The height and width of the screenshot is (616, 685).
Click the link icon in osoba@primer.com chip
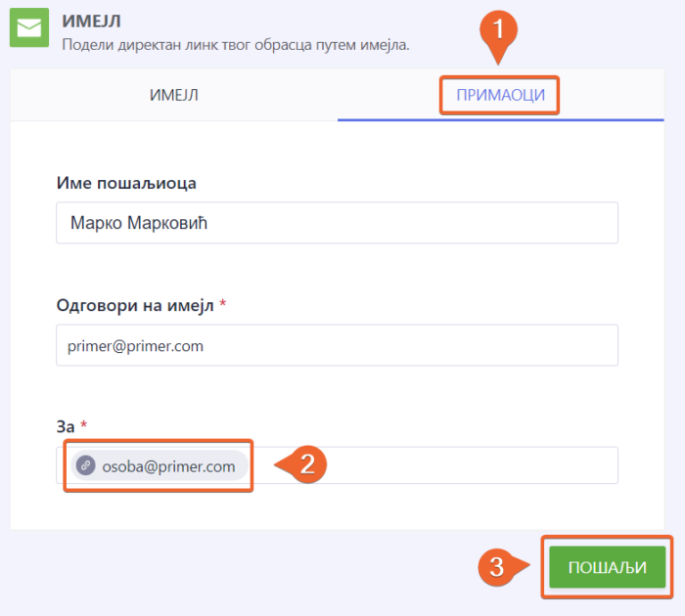tap(86, 465)
